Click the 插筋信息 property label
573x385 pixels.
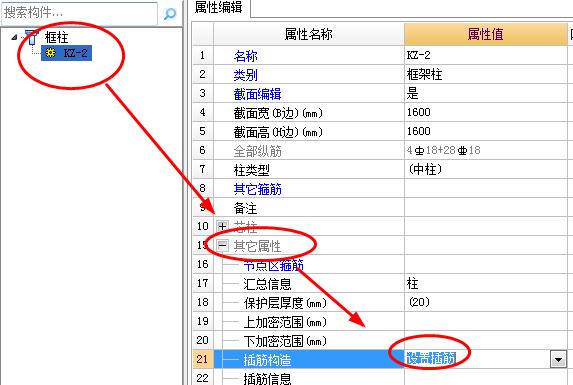tap(267, 378)
